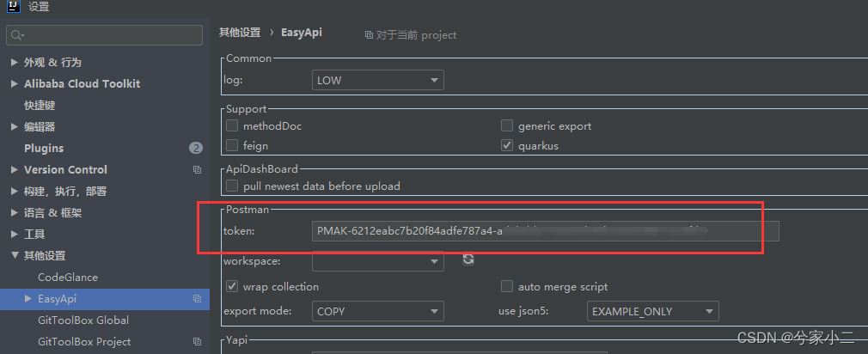Expand the 构建，执行，部署 tree node
868x354 pixels.
[x=15, y=192]
